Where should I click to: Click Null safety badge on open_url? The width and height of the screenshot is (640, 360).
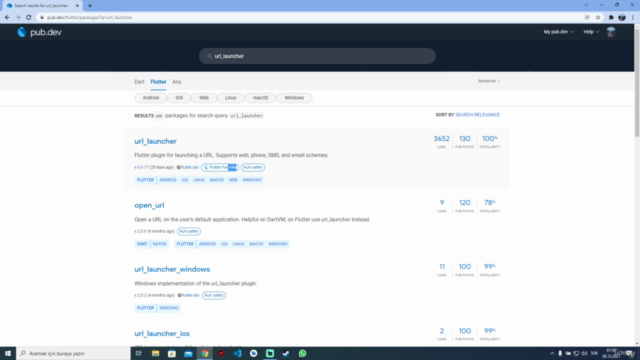[189, 231]
